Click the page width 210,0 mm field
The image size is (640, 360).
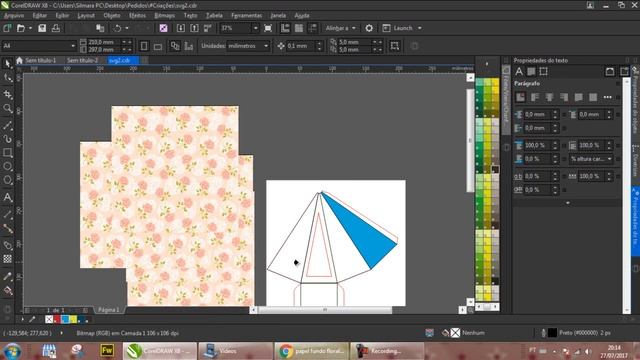(x=104, y=42)
